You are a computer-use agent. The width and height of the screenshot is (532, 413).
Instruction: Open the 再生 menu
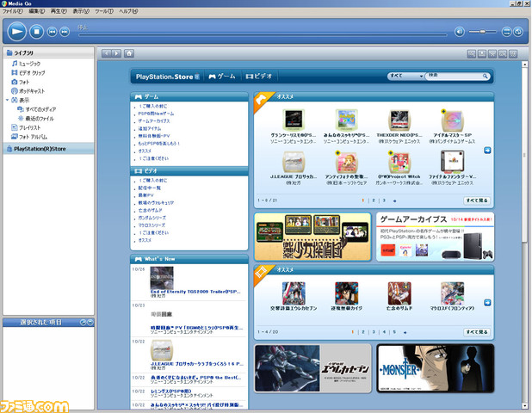click(59, 11)
